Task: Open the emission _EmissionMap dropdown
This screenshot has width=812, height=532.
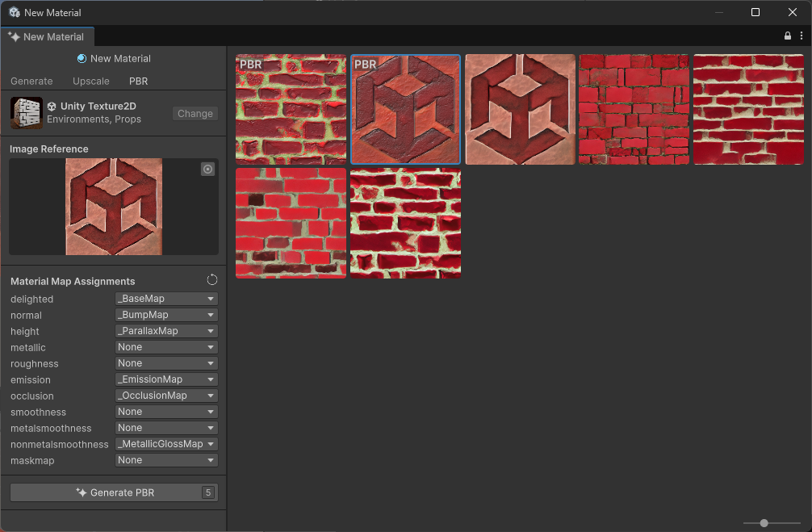Action: tap(166, 379)
